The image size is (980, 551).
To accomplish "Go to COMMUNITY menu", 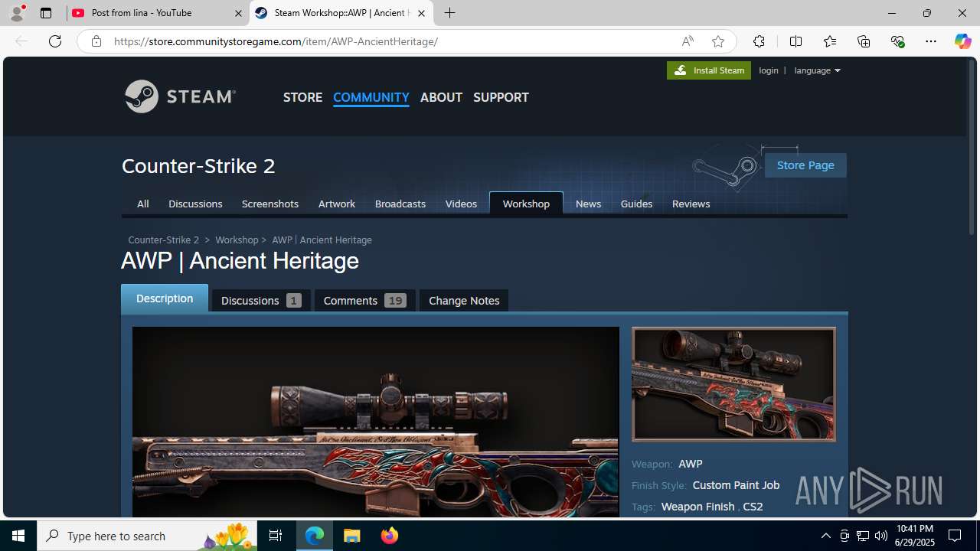I will (x=371, y=97).
